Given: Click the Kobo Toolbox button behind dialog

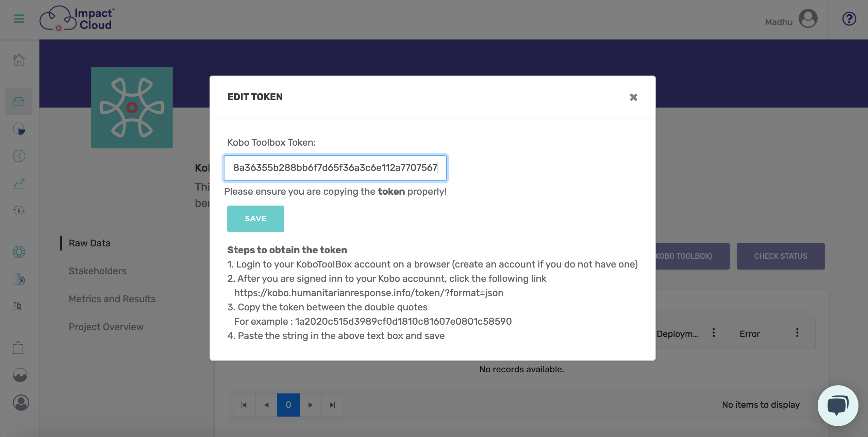Looking at the screenshot, I should pyautogui.click(x=692, y=256).
